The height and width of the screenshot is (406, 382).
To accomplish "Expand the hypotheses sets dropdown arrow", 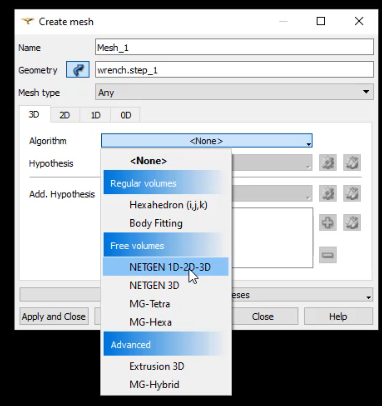I will coord(368,296).
